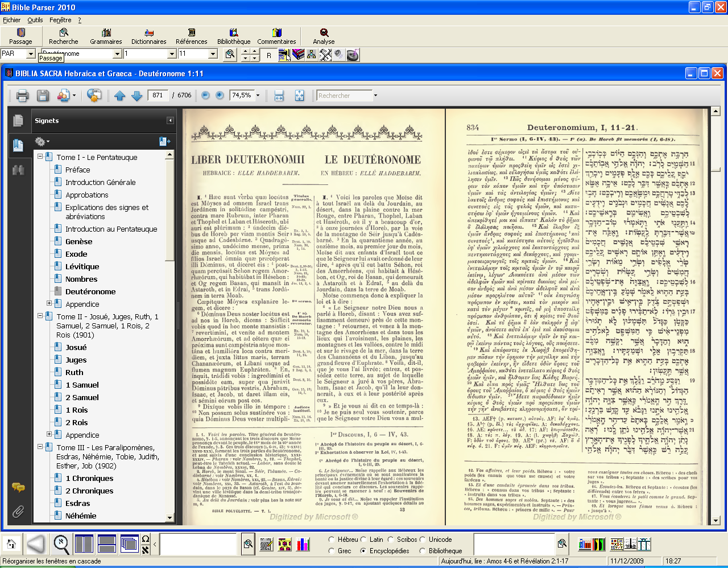728x568 pixels.
Task: Open the Références tool
Action: point(192,36)
